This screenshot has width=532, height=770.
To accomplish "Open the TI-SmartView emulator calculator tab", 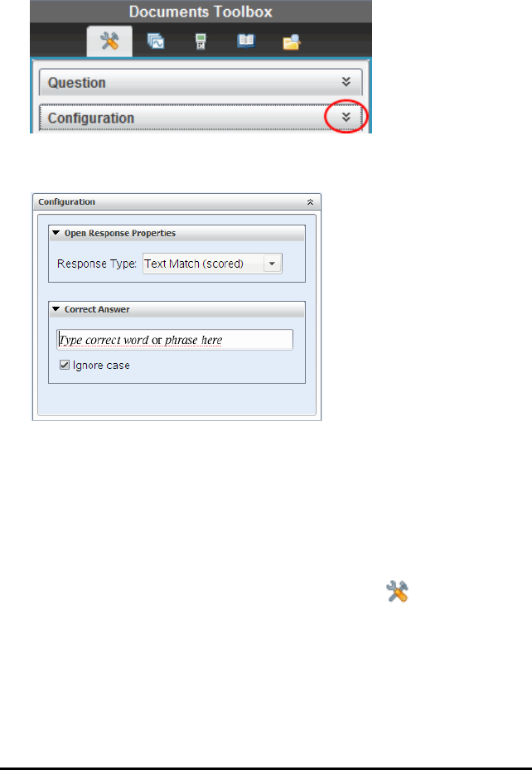I will [x=201, y=41].
